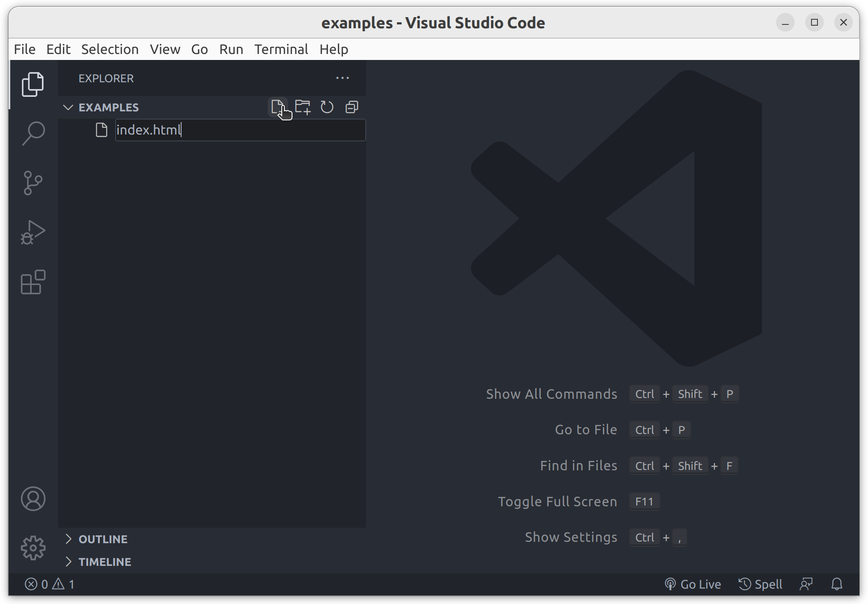Open the Run and Debug view icon

click(x=33, y=232)
